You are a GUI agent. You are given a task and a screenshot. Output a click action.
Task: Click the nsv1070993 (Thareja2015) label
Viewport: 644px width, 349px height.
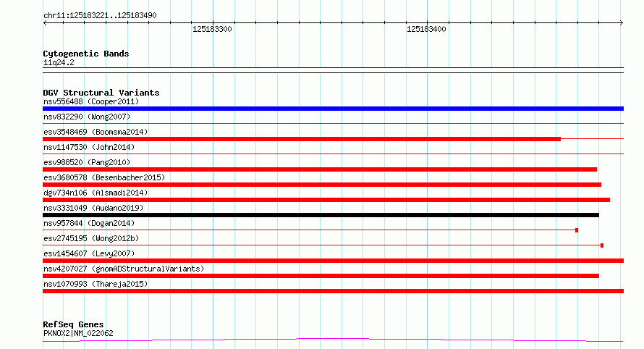[96, 284]
